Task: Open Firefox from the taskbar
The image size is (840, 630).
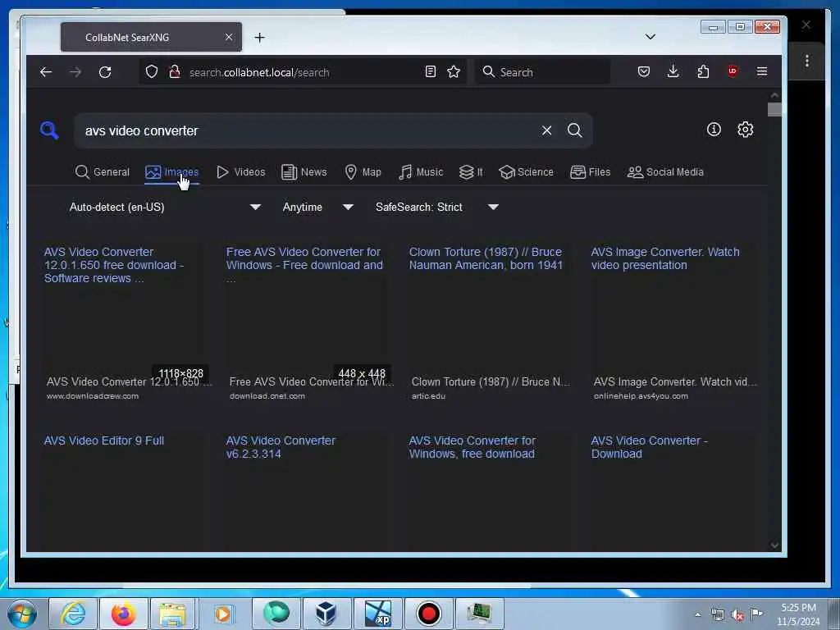Action: point(123,614)
